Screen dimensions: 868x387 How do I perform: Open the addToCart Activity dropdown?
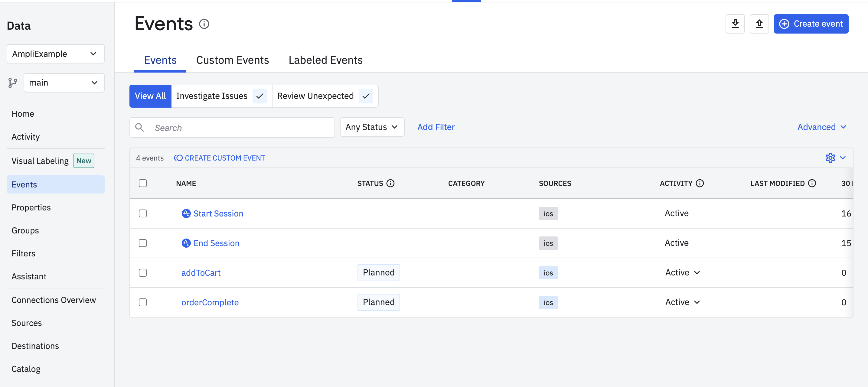click(x=682, y=272)
